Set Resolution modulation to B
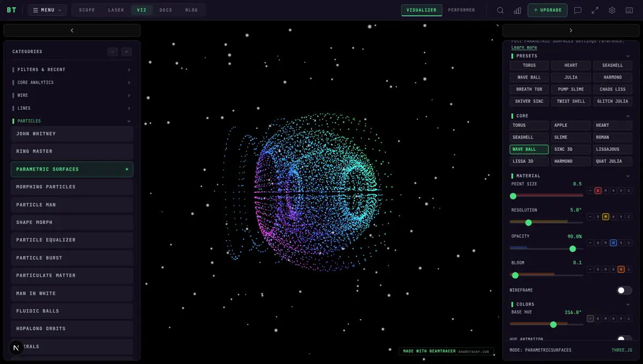This screenshot has width=643, height=364. click(x=598, y=217)
